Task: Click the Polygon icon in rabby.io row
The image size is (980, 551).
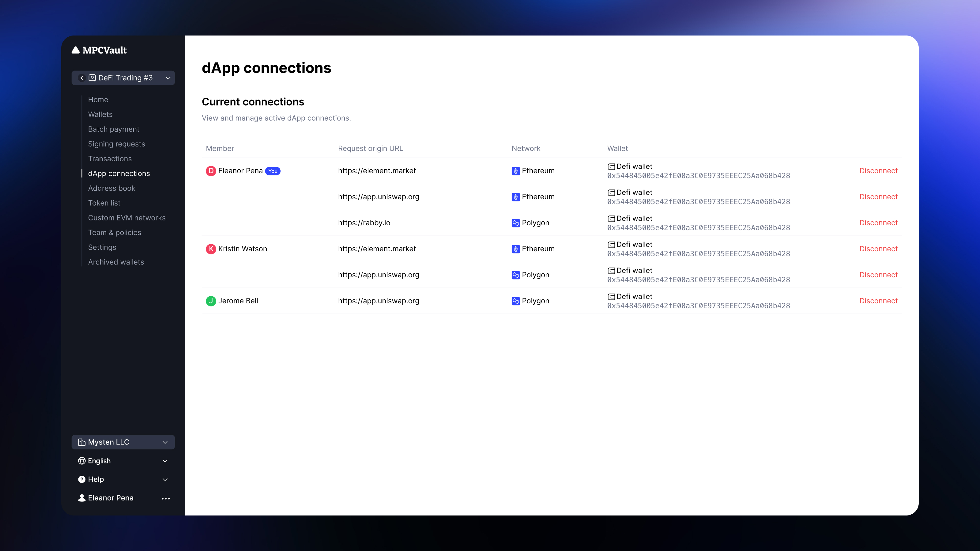Action: 515,223
